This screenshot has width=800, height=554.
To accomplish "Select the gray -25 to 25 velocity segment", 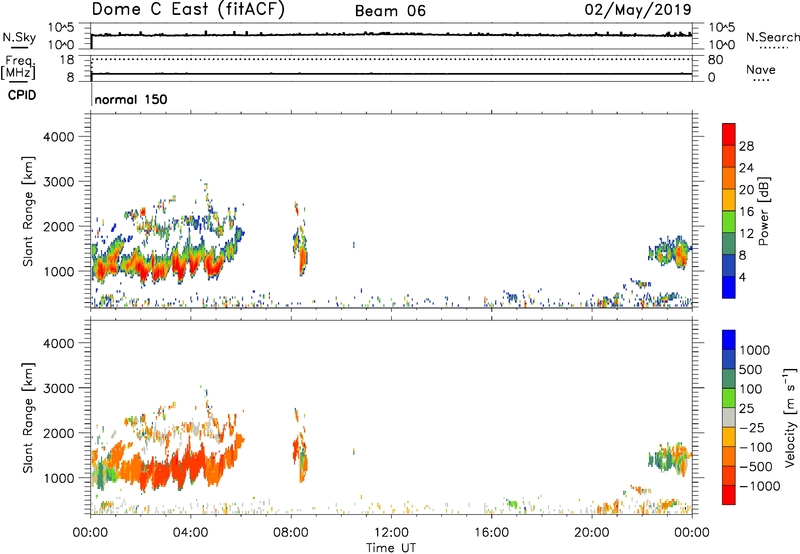I will pyautogui.click(x=729, y=418).
